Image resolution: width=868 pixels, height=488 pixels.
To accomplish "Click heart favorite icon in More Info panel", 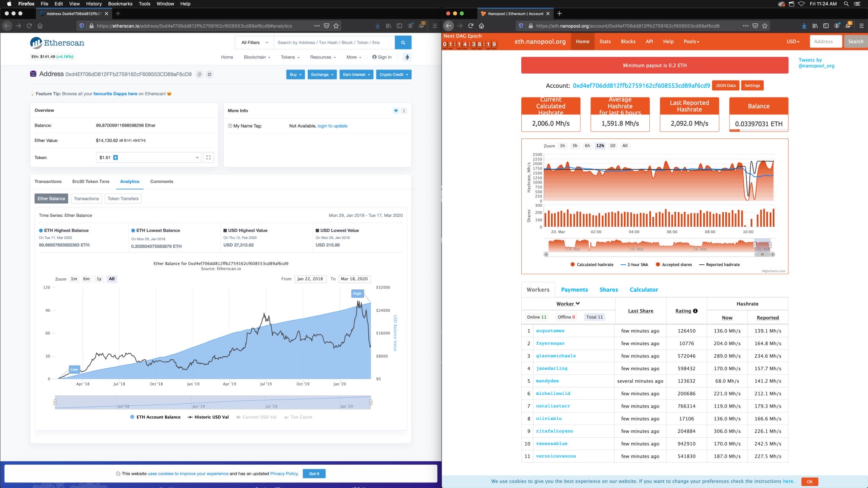I will pos(396,111).
